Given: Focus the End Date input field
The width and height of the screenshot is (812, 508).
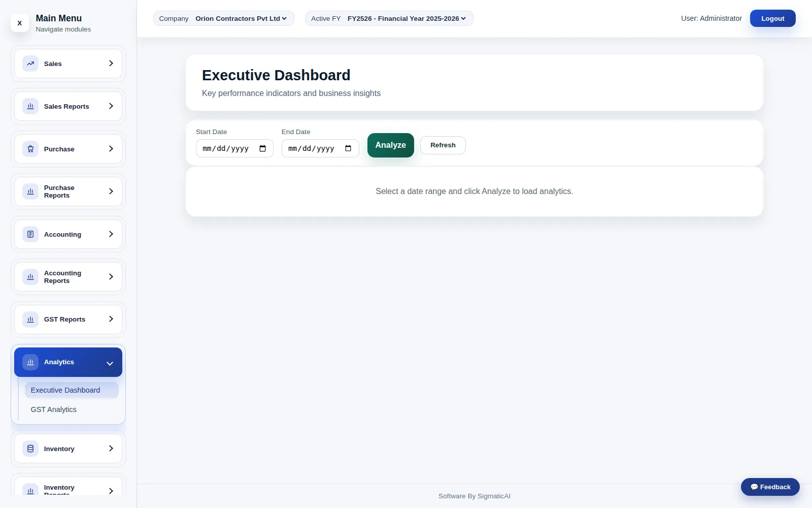Looking at the screenshot, I should point(320,148).
